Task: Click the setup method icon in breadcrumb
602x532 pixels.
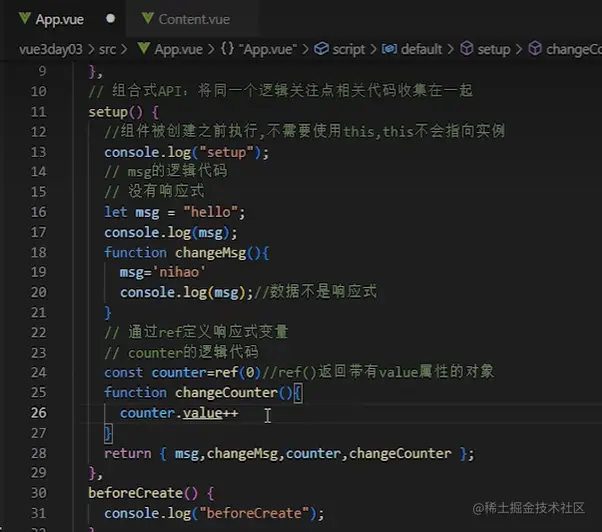Action: [466, 49]
